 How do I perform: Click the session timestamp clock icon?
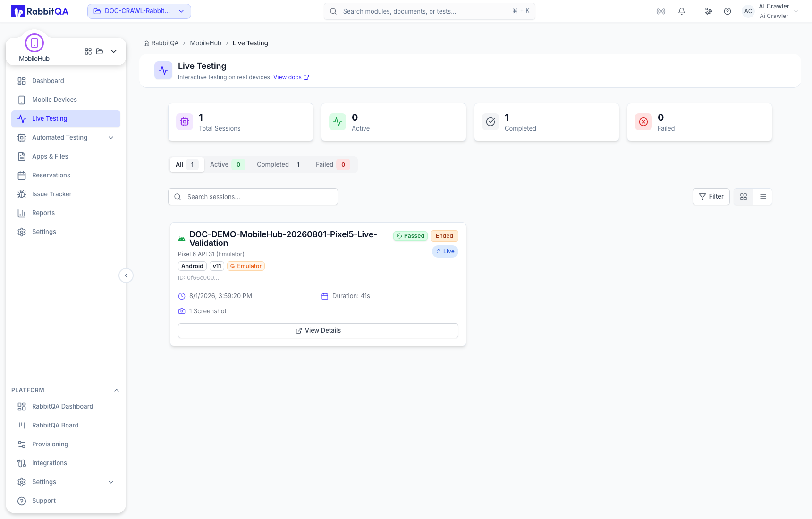pos(182,296)
